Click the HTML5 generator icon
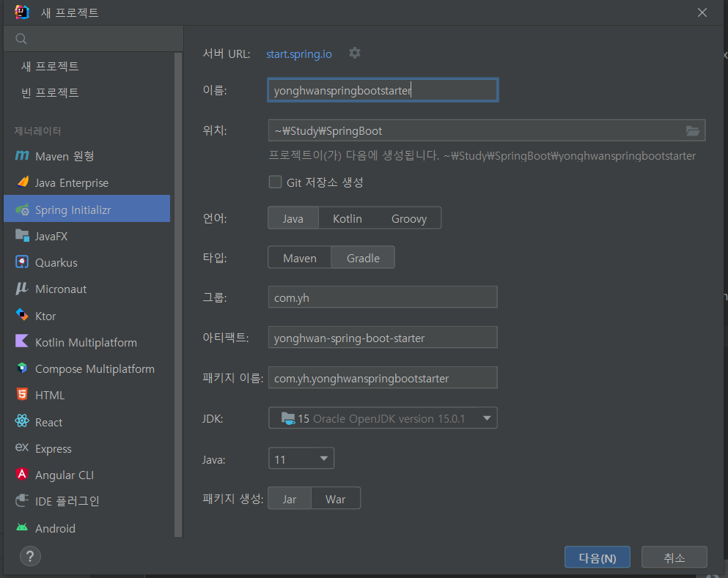 tap(22, 394)
